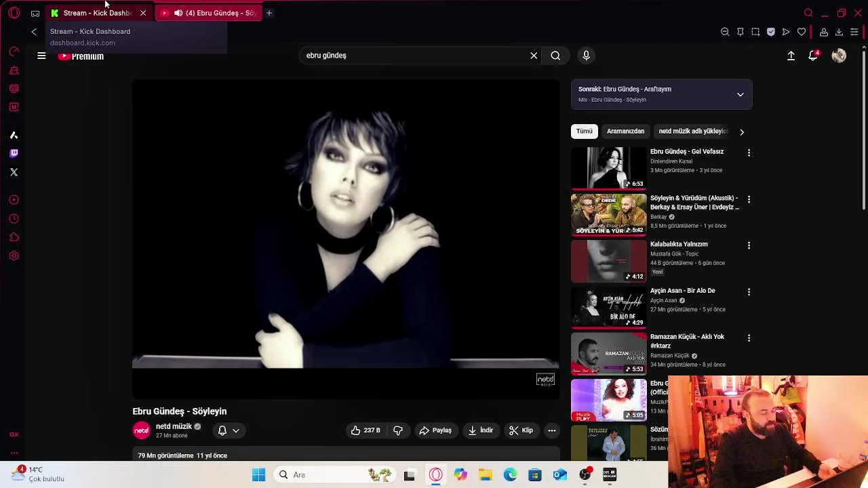Select the 'netd müzik adlı yükleyici' chip
This screenshot has width=868, height=488.
(692, 131)
